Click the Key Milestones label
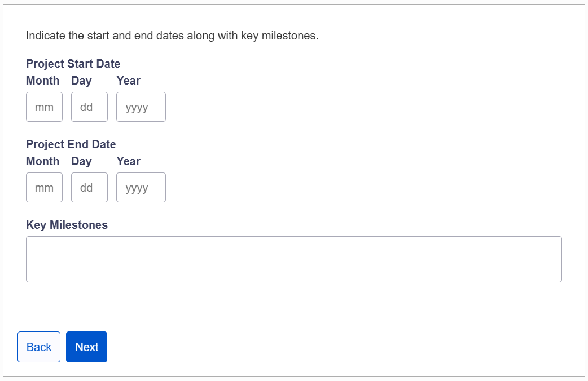Image resolution: width=588 pixels, height=381 pixels. tap(67, 225)
